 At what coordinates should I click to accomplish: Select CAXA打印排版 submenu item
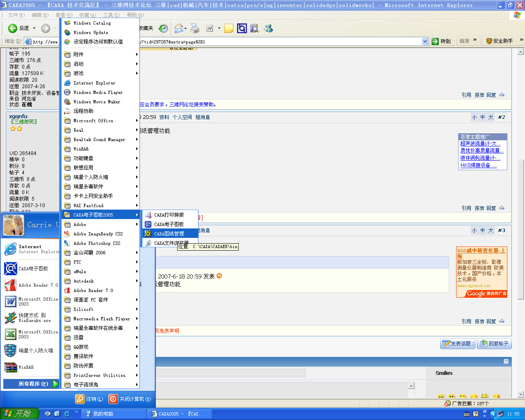pyautogui.click(x=170, y=215)
